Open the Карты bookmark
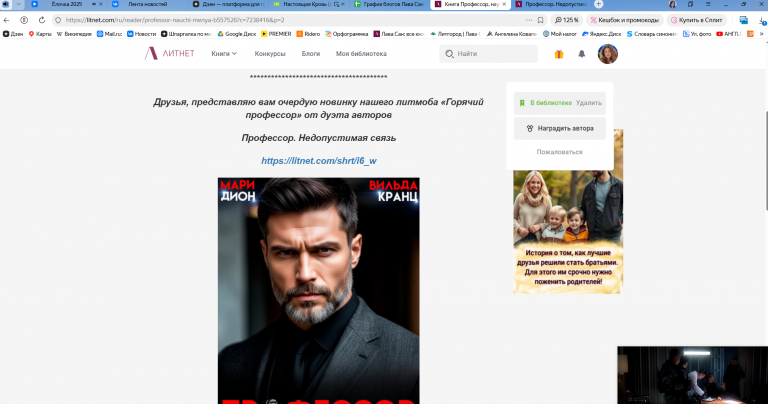The width and height of the screenshot is (768, 404). pos(40,34)
